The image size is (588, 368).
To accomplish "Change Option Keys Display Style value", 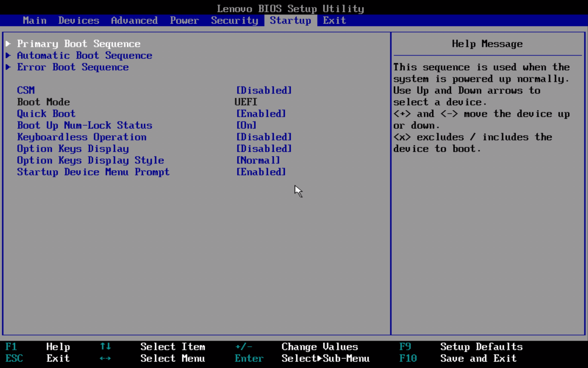I will 258,160.
